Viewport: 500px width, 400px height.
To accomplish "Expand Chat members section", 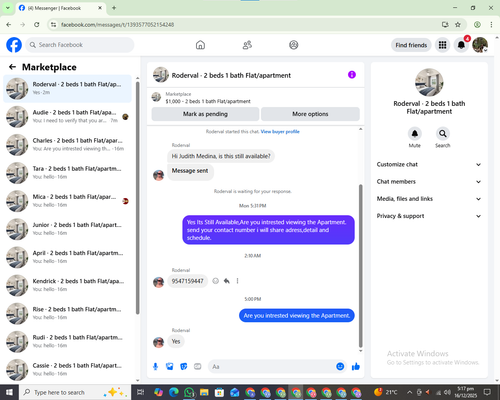I will tap(429, 182).
